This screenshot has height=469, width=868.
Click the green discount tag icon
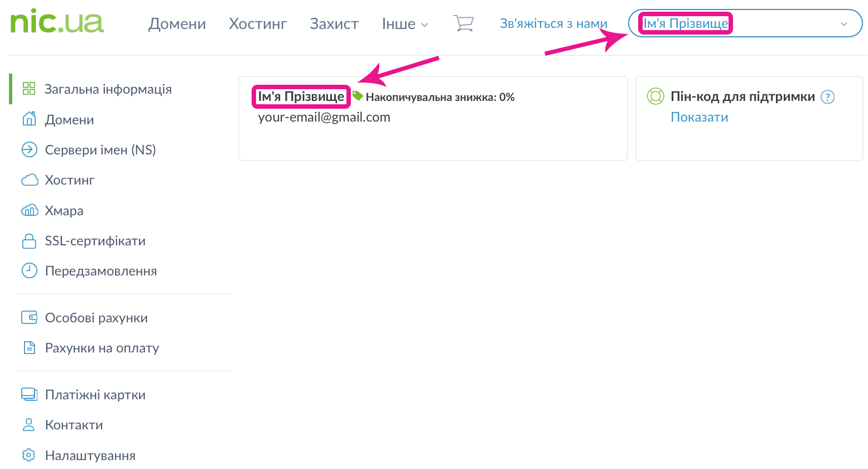pos(358,96)
